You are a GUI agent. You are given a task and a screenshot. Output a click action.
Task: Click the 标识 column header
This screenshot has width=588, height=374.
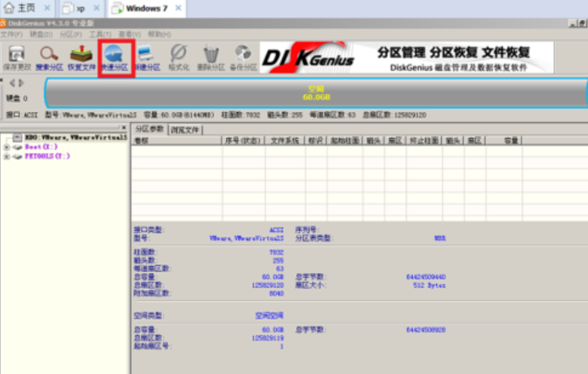click(315, 141)
